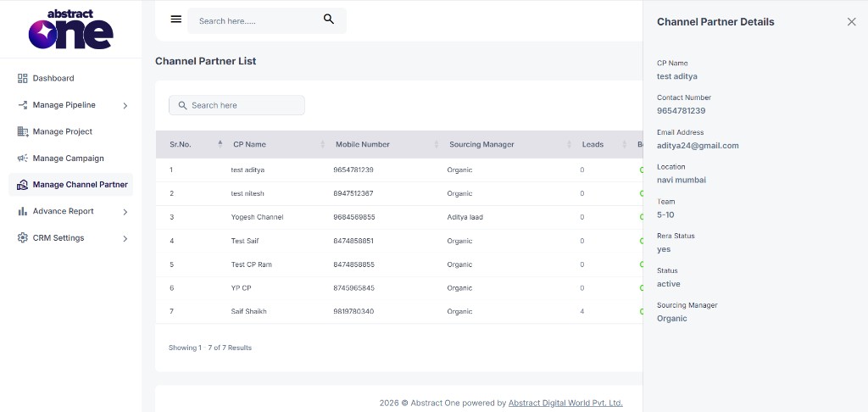
Task: Open Dashboard from the sidebar
Action: (x=53, y=78)
